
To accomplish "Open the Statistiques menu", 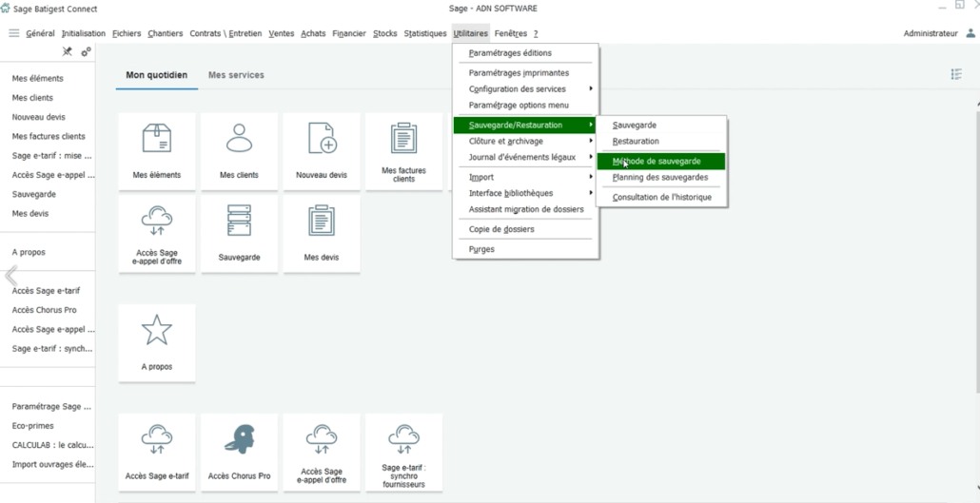I will (x=425, y=33).
